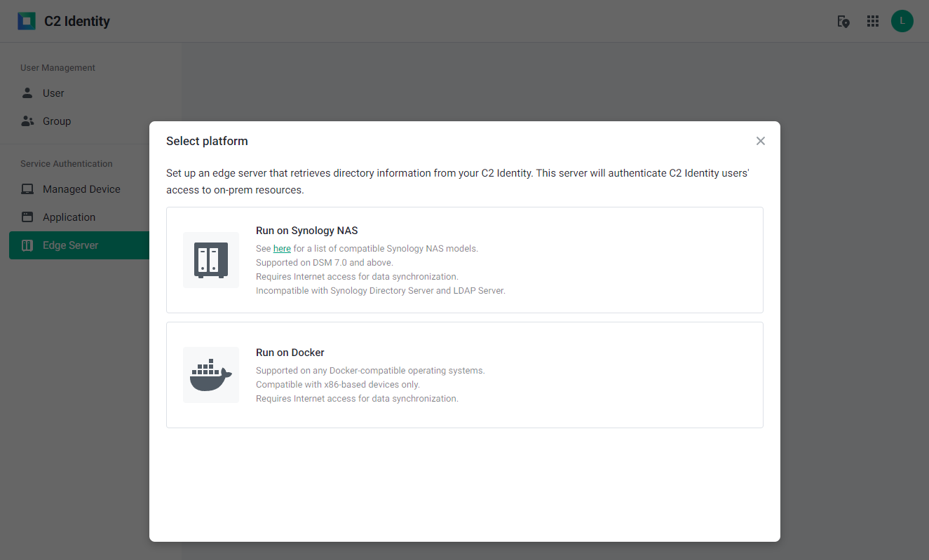Click the User person icon in sidebar
Image resolution: width=929 pixels, height=560 pixels.
[x=27, y=93]
